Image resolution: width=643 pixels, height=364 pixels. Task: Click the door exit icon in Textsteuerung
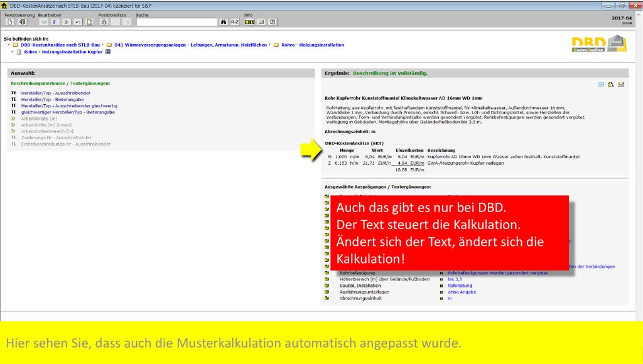point(22,22)
